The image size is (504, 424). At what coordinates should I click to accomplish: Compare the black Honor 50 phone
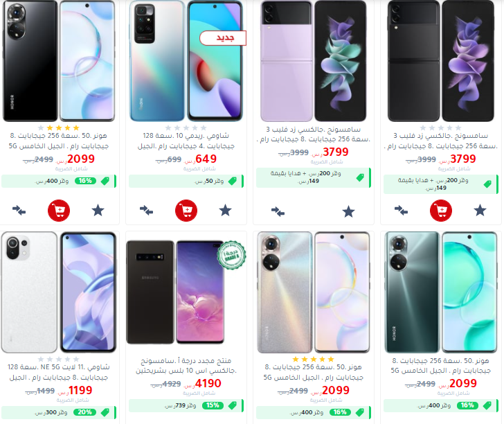[19, 211]
